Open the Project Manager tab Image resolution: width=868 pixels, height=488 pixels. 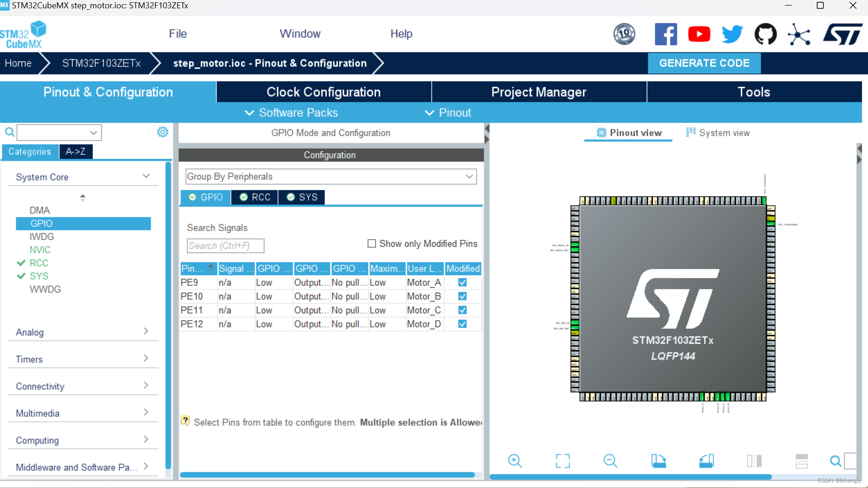(x=539, y=92)
